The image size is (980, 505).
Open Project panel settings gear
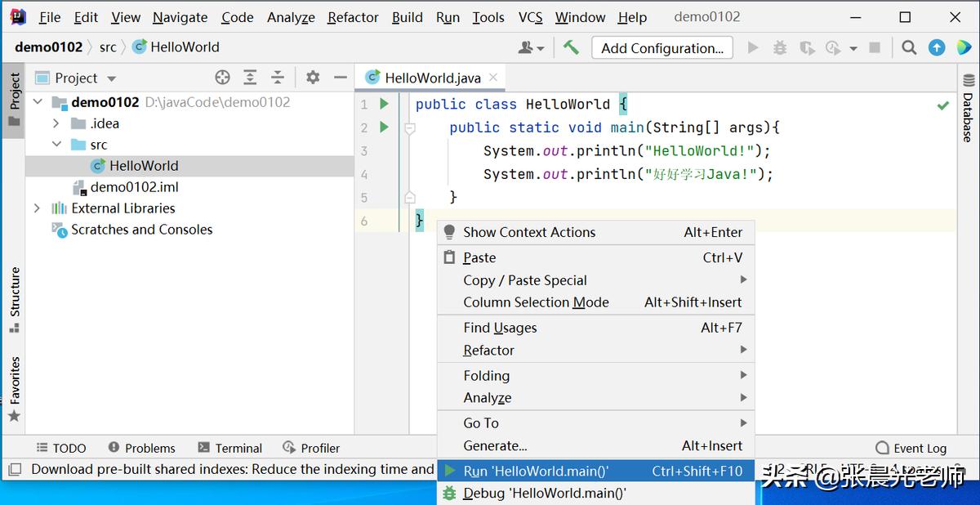(x=313, y=78)
